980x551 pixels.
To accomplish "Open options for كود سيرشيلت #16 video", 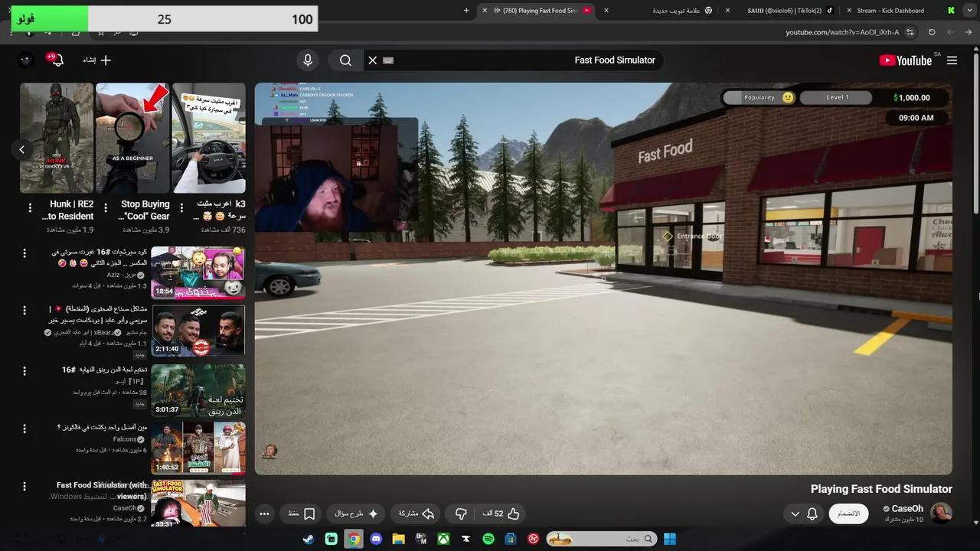I will (24, 252).
